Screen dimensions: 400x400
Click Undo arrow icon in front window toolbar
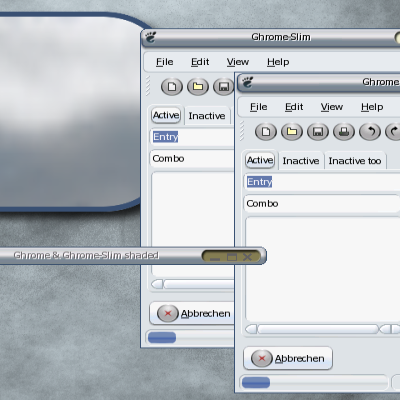(370, 132)
